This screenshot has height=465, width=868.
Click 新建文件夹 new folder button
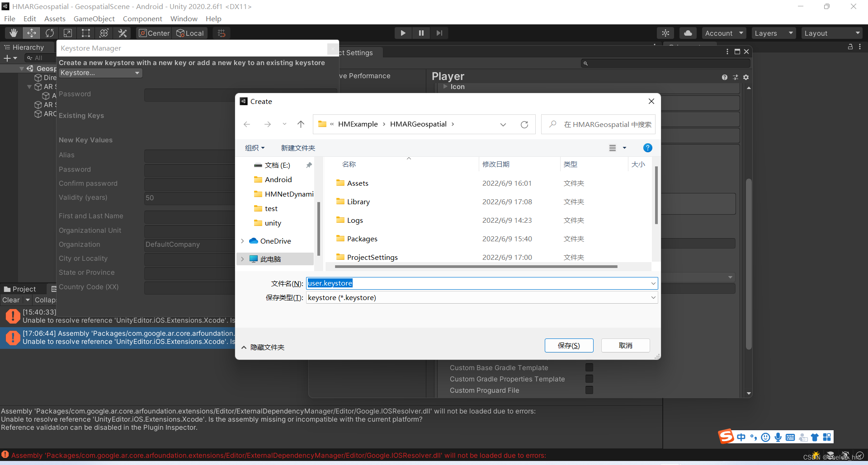[298, 148]
